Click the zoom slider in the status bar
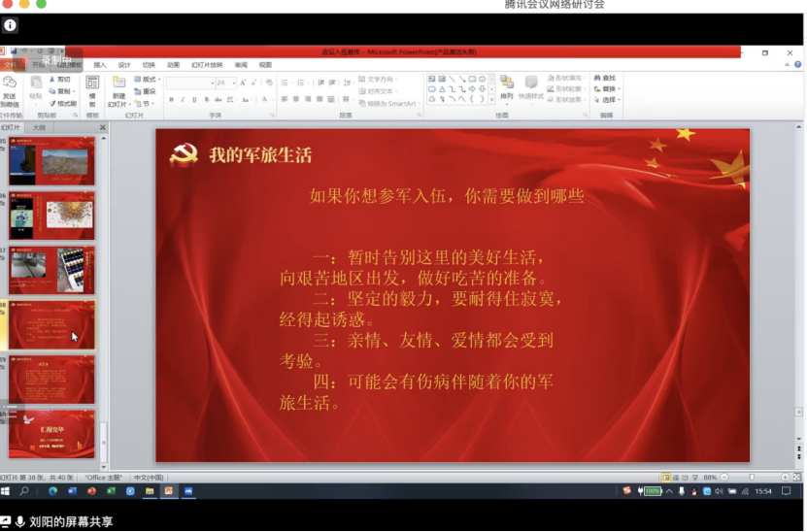807x532 pixels. [x=752, y=478]
